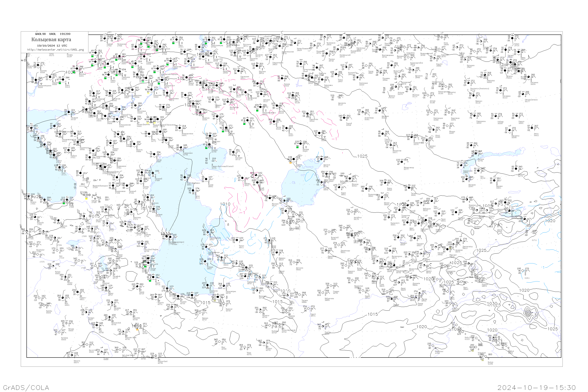This screenshot has width=588, height=392.
Task: Click the 1025 isobar label near Жезказган
Action: (362, 156)
